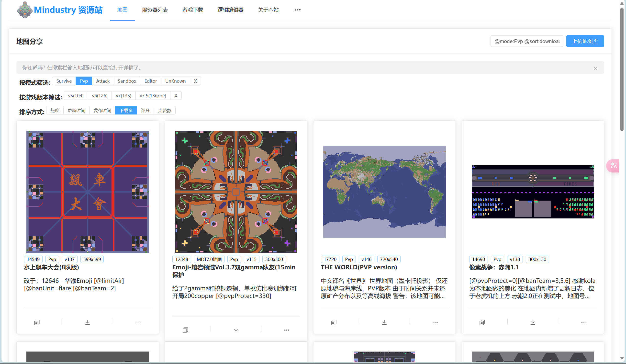Screen dimensions: 626x364
Task: Click the 上传地图 button
Action: (585, 41)
